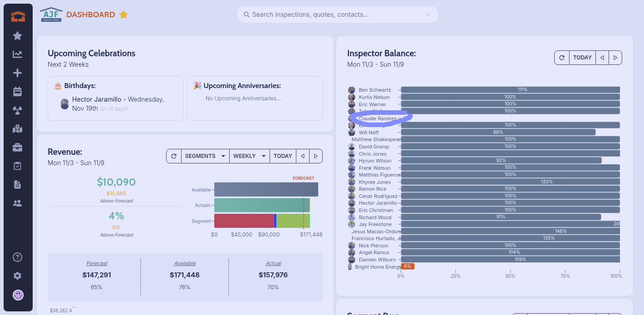The image size is (644, 315).
Task: Click the radiation hazard sidebar icon
Action: [18, 110]
